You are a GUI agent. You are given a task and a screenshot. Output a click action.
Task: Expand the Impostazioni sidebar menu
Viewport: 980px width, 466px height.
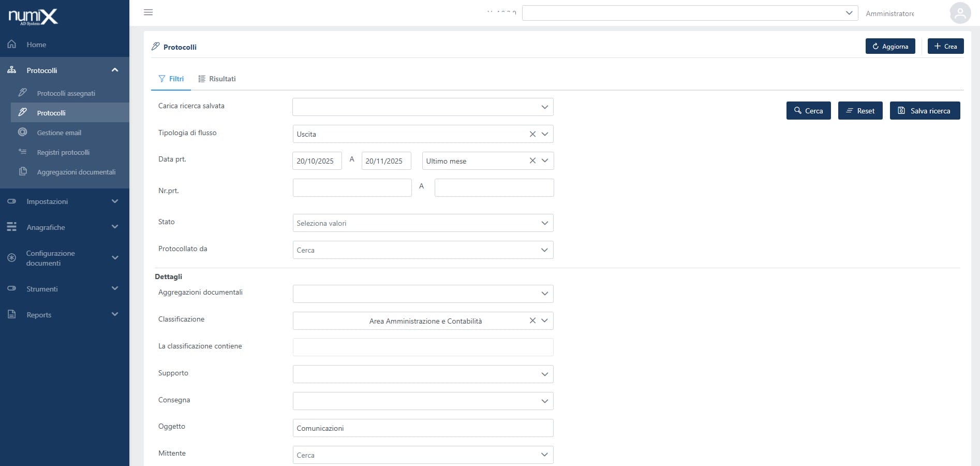(x=115, y=201)
